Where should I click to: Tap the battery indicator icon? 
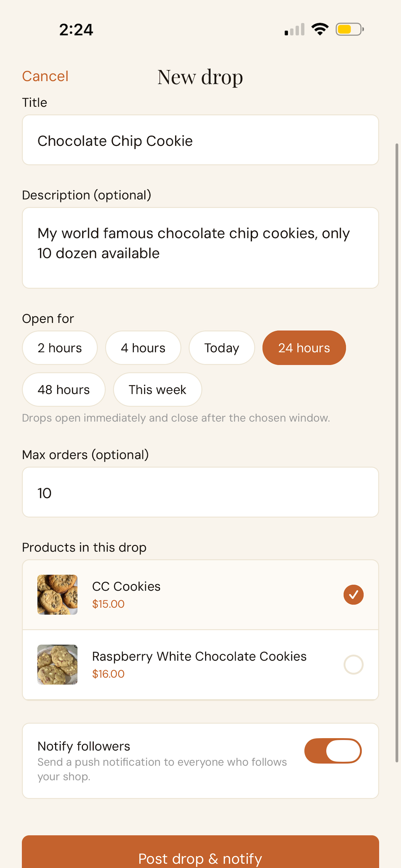[x=349, y=29]
